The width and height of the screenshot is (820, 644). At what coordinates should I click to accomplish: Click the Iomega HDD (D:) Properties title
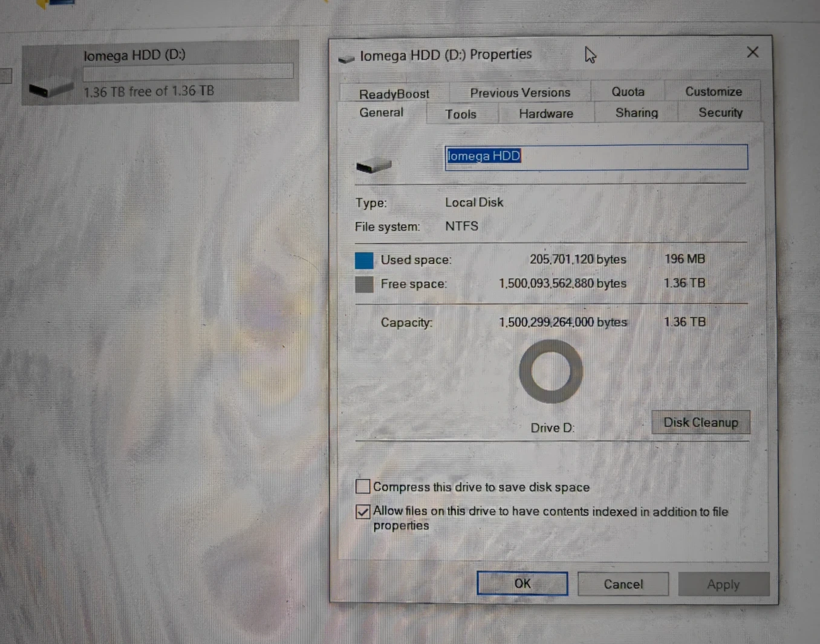pos(446,55)
